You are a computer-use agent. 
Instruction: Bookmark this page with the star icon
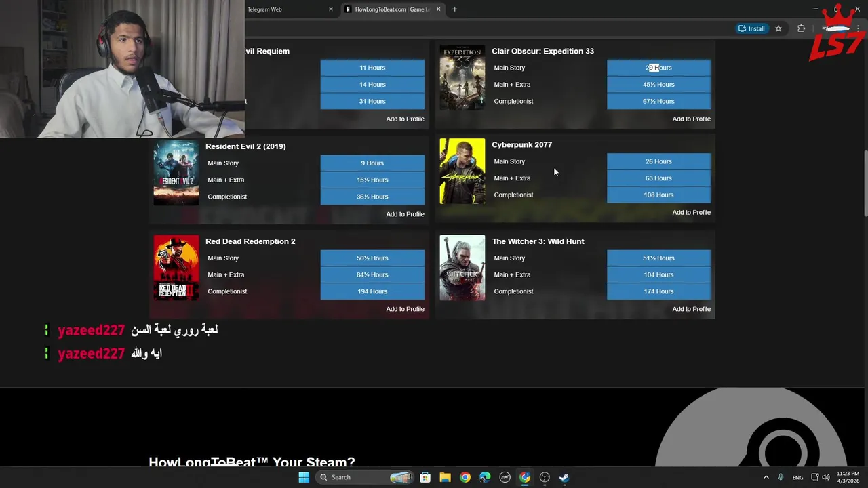tap(778, 28)
